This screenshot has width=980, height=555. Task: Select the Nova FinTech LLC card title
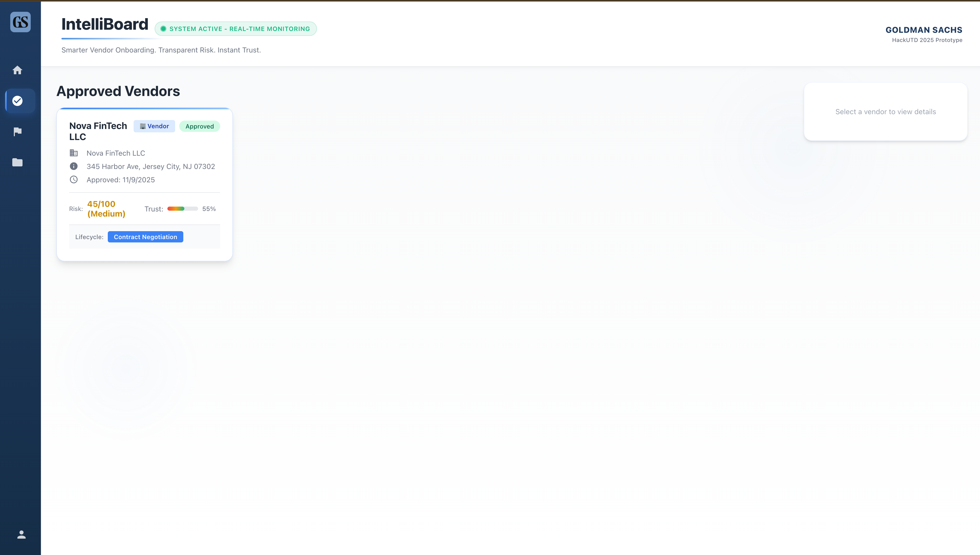point(98,131)
